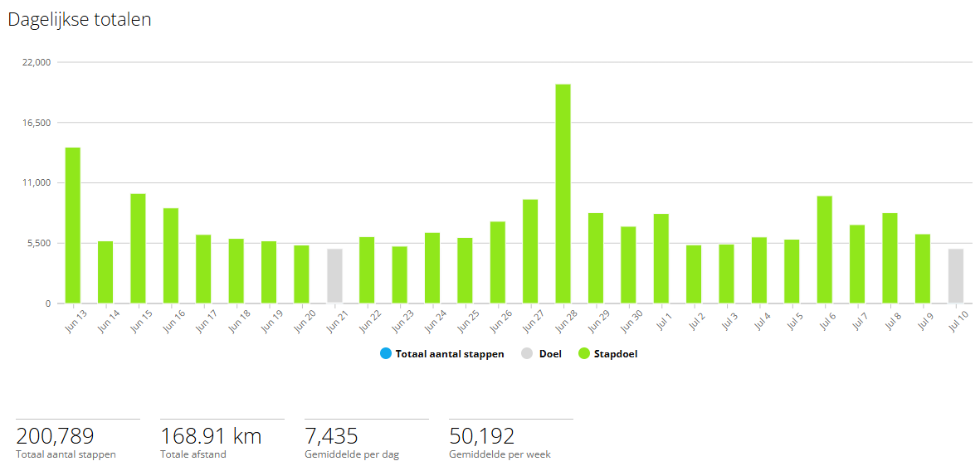This screenshot has width=980, height=466.
Task: Click the Totaal aantal stappen legend label
Action: coord(450,354)
